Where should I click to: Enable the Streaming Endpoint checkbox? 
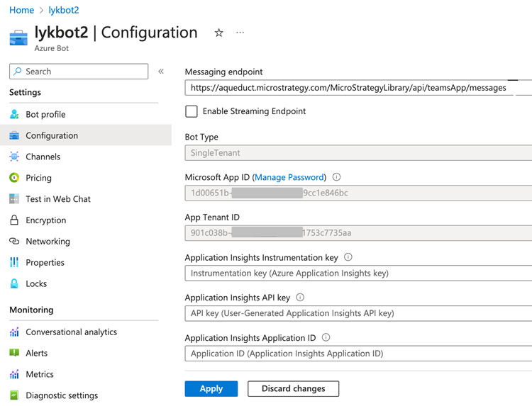click(192, 111)
